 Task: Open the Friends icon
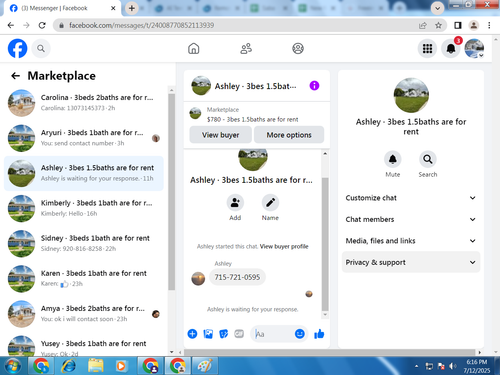[x=246, y=49]
